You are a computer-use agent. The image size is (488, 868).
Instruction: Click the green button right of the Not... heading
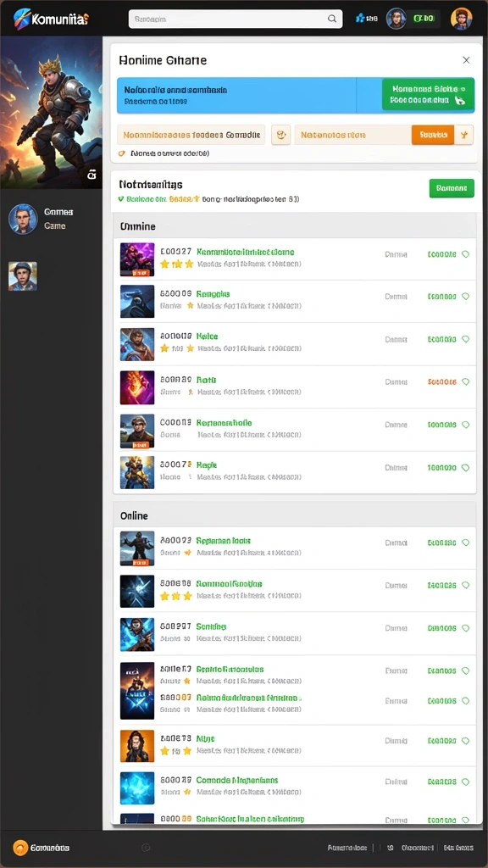pyautogui.click(x=452, y=188)
